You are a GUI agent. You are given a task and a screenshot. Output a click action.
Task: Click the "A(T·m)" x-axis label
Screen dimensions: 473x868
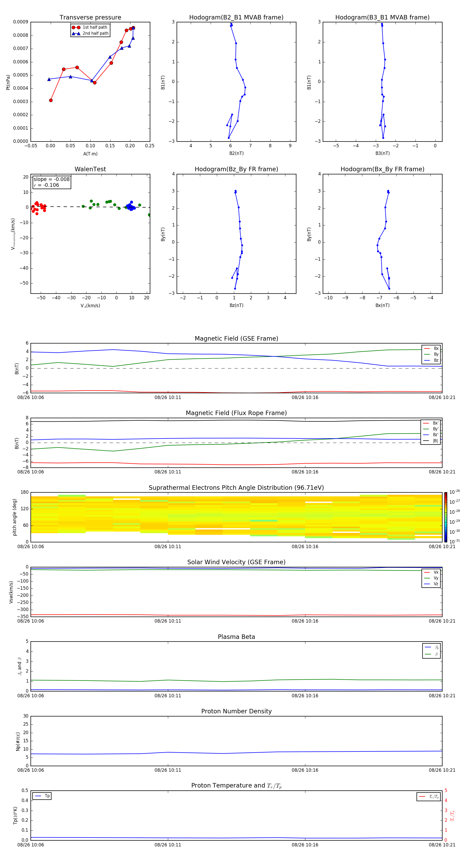click(x=90, y=154)
